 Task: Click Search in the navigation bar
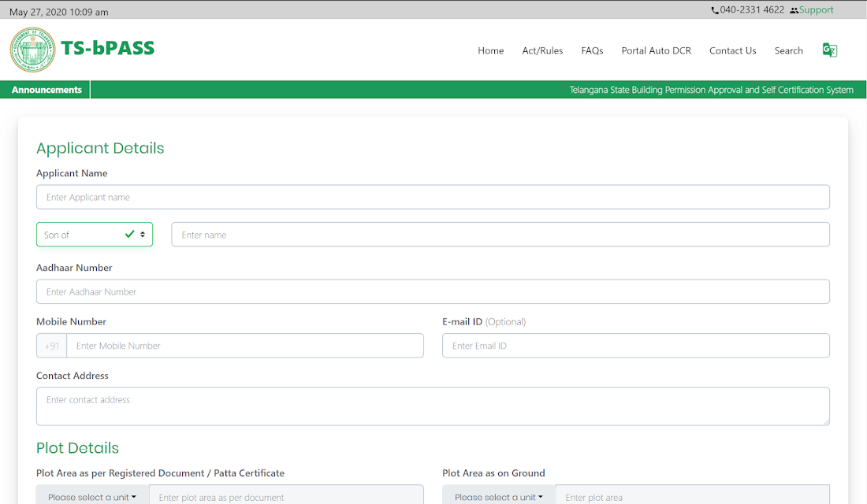coord(788,51)
